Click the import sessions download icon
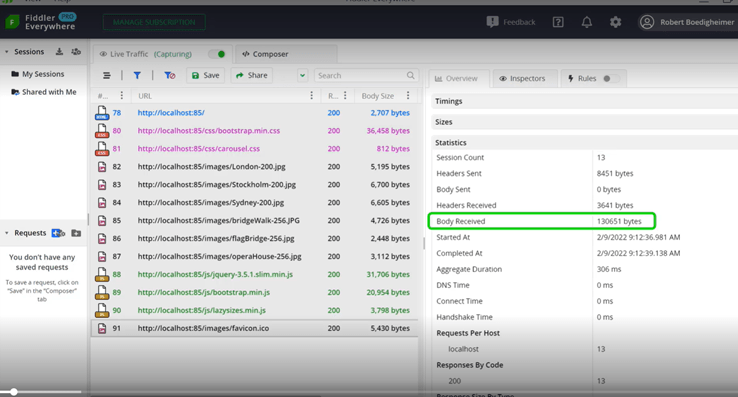 (59, 51)
